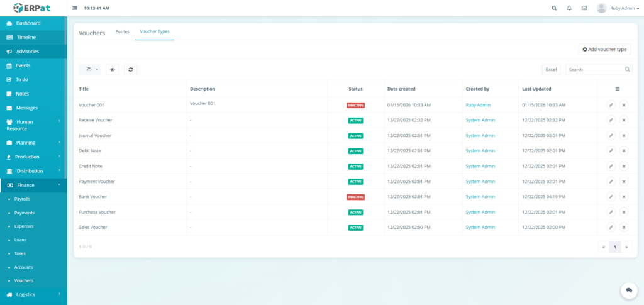The width and height of the screenshot is (644, 305).
Task: Click the hamburger sidebar toggle icon
Action: (x=75, y=8)
